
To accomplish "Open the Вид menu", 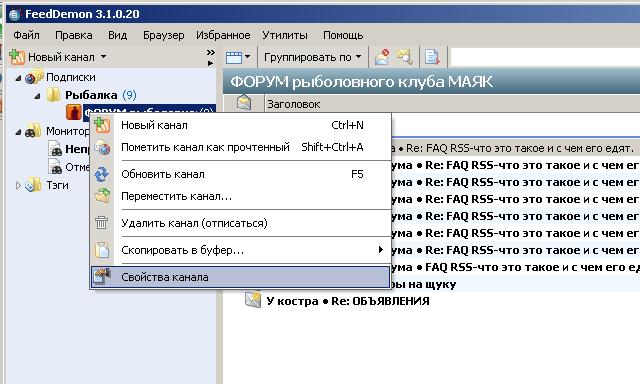I will click(x=117, y=35).
